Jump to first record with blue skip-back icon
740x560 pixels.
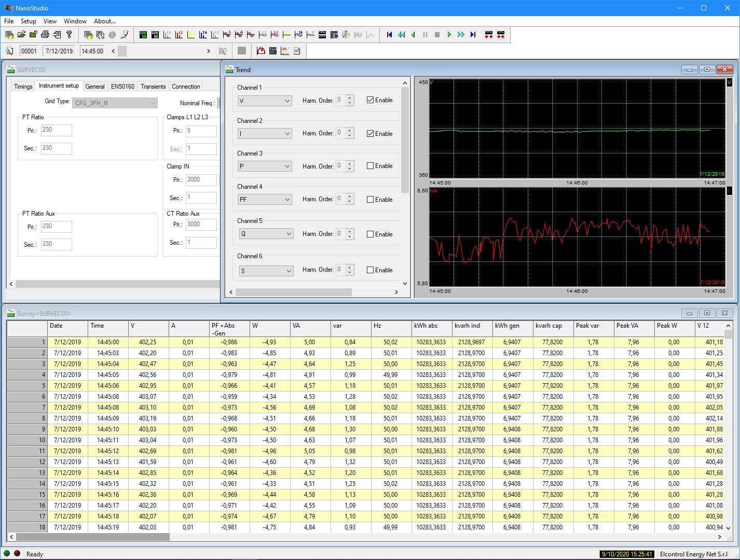point(389,35)
